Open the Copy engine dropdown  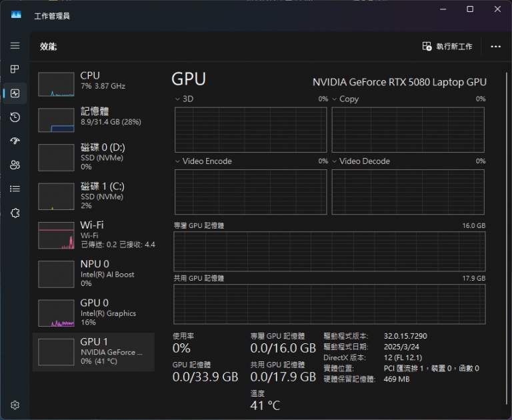(x=345, y=99)
